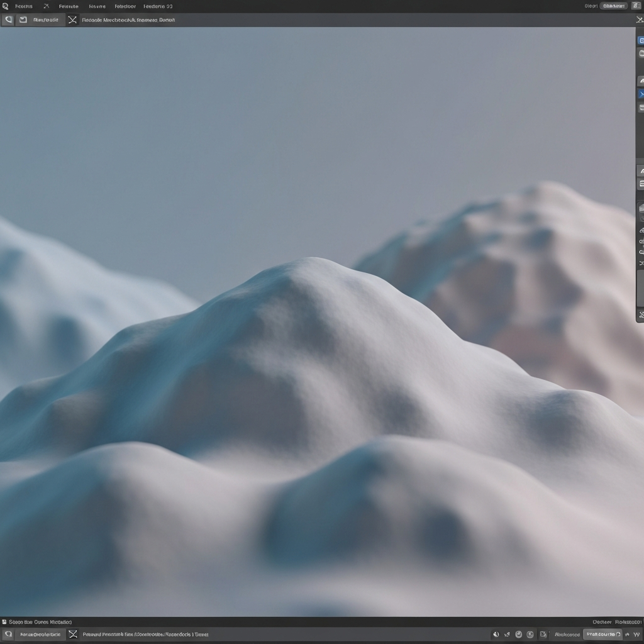This screenshot has height=644, width=644.
Task: Click the square pencil edit icon in the bottom toolbar
Action: click(x=543, y=634)
